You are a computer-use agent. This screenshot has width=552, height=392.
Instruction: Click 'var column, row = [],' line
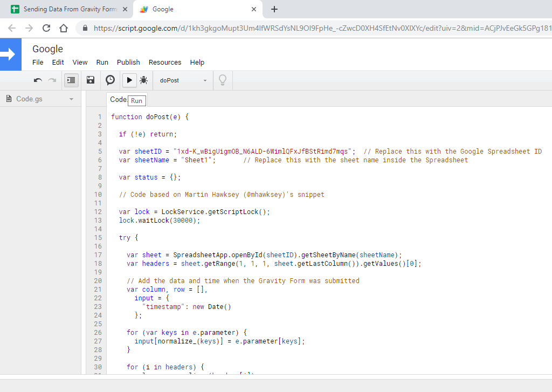167,290
